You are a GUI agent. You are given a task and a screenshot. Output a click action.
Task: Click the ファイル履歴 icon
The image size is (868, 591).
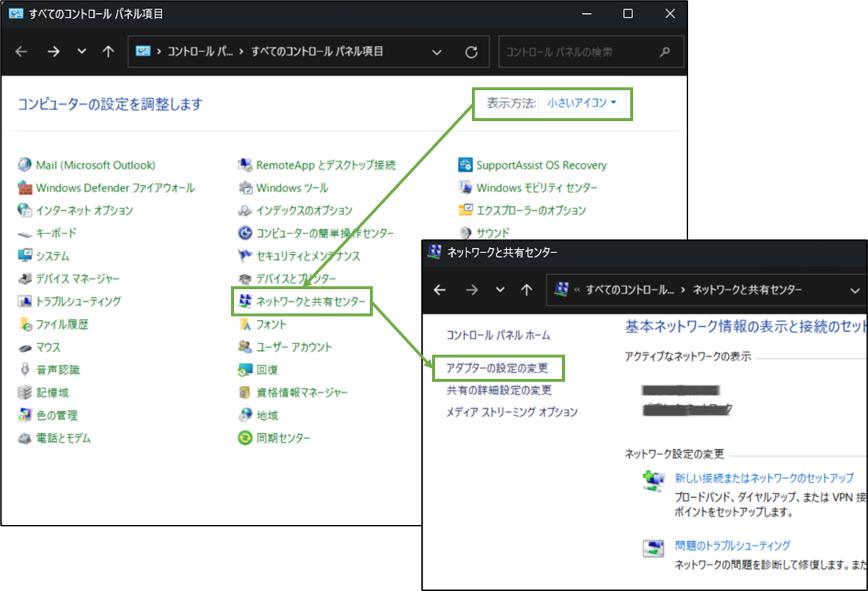click(x=24, y=324)
